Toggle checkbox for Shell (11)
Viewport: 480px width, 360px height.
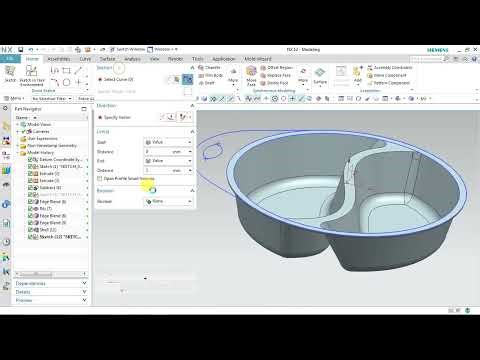(x=30, y=230)
